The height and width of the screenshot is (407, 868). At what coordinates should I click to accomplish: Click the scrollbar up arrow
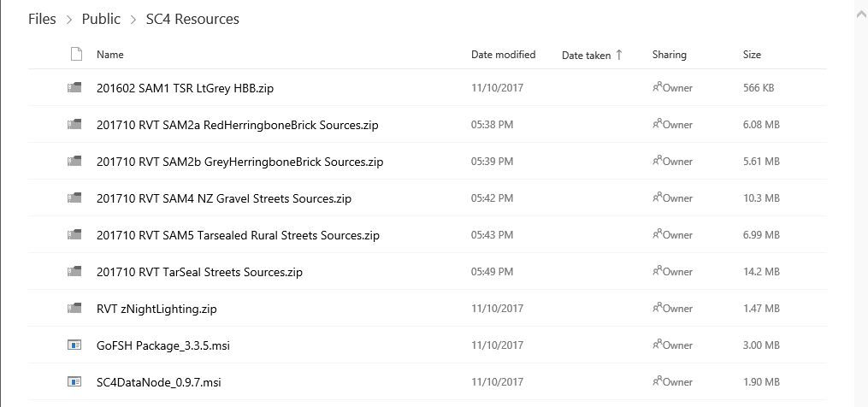coord(861,15)
